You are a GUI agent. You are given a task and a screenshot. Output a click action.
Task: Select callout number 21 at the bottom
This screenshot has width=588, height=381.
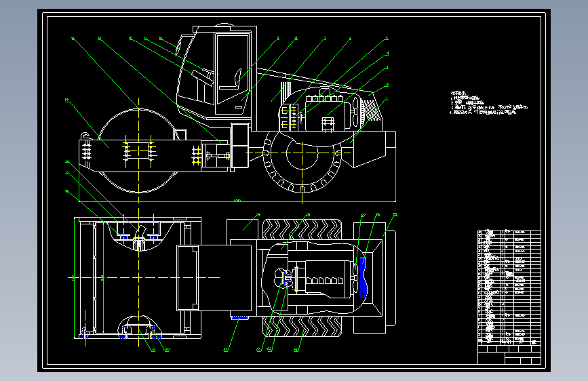point(225,350)
